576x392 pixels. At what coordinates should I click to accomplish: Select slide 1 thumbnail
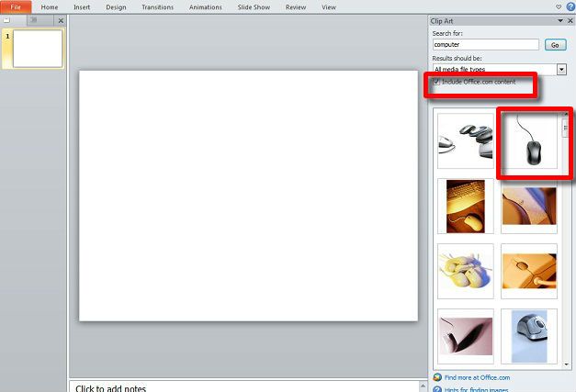(38, 49)
